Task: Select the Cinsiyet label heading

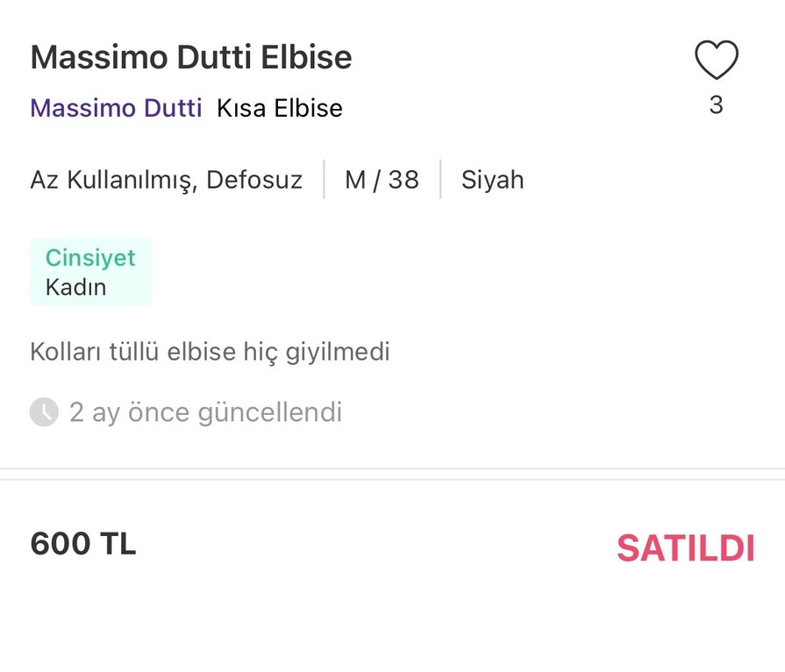Action: click(90, 258)
